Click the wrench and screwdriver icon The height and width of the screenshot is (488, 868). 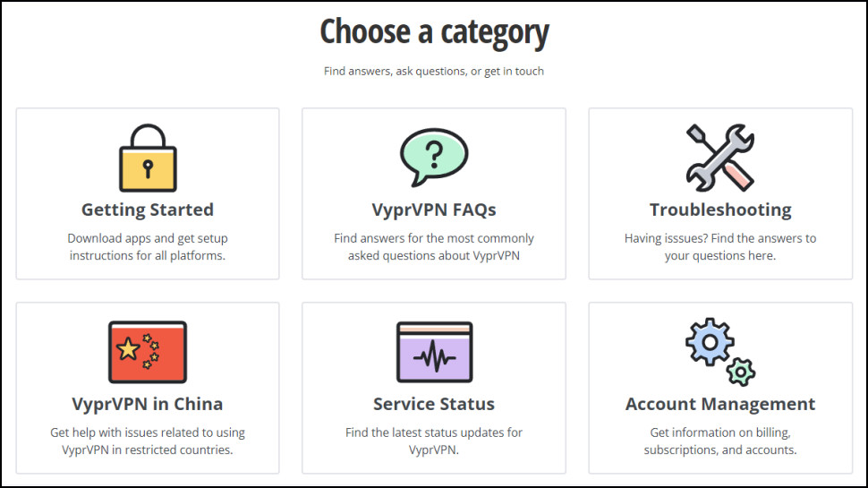click(720, 158)
